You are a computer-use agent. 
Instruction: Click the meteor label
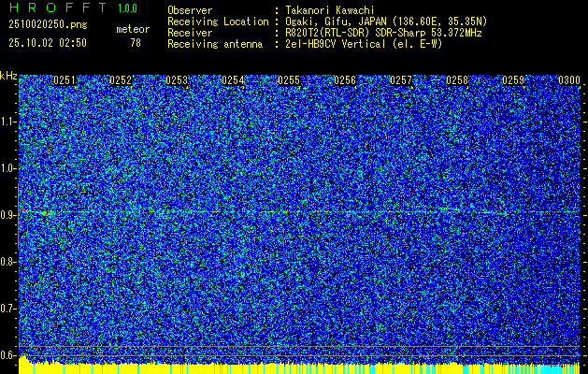133,29
